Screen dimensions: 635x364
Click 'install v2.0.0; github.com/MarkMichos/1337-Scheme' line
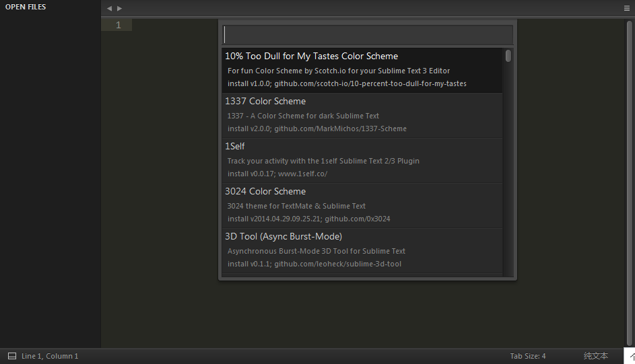316,129
